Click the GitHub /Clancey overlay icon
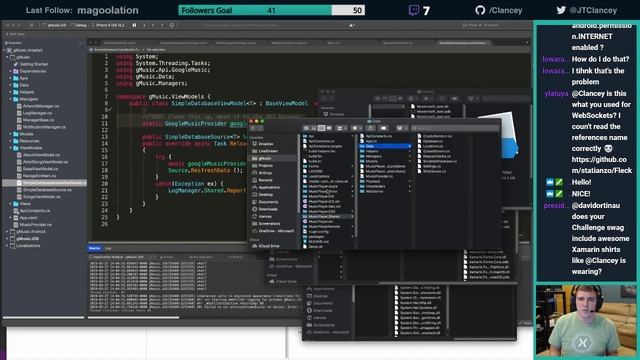This screenshot has height=360, width=640. (480, 10)
